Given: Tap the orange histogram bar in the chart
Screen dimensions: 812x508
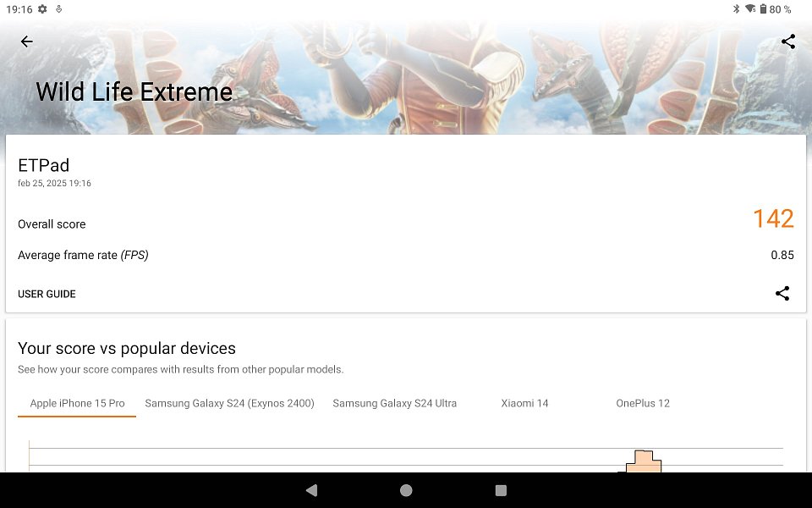Looking at the screenshot, I should (x=643, y=462).
